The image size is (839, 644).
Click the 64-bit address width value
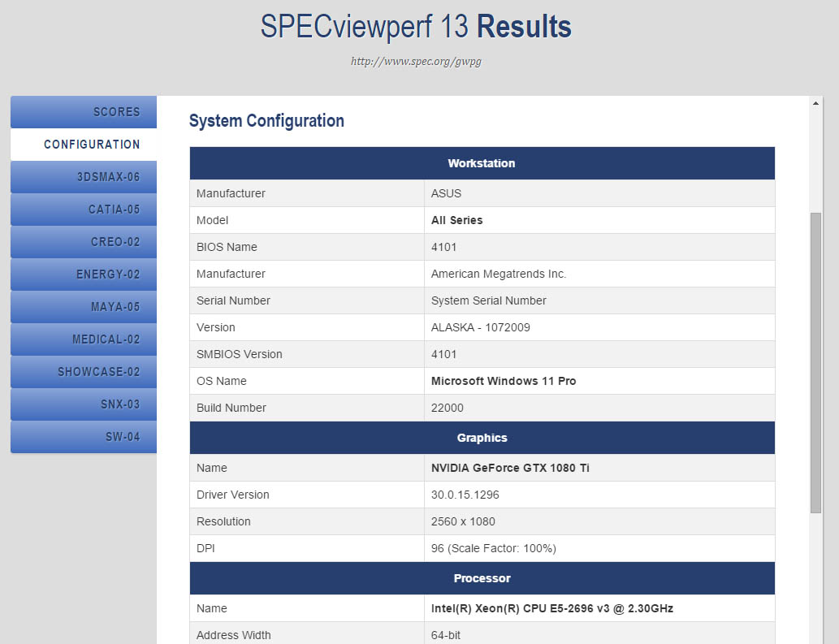446,635
